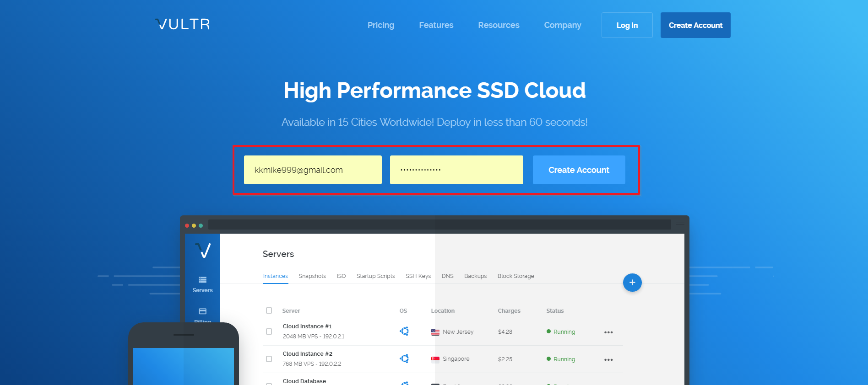Click the Singapore location text

pos(456,359)
